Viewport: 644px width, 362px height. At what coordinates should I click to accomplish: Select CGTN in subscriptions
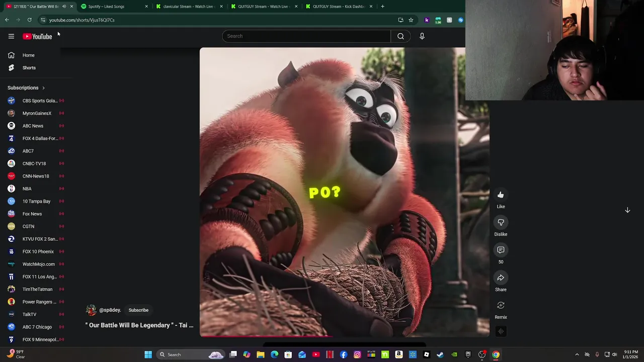(35, 226)
